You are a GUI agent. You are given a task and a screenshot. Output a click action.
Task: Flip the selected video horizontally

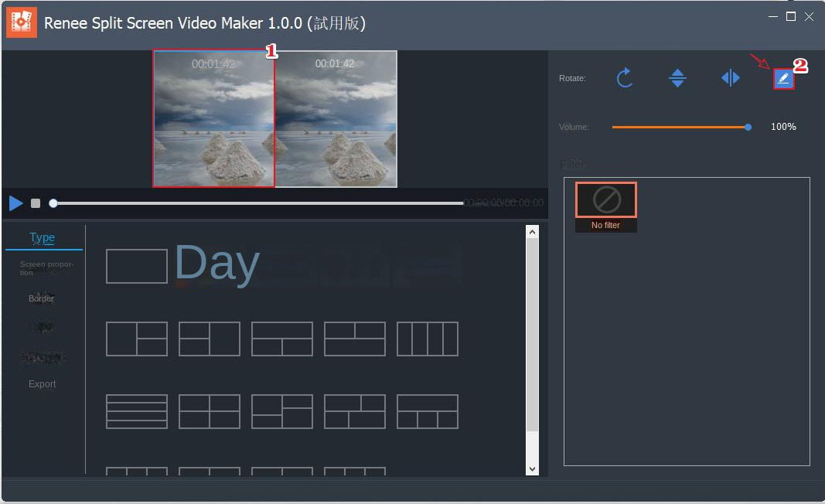(x=730, y=77)
